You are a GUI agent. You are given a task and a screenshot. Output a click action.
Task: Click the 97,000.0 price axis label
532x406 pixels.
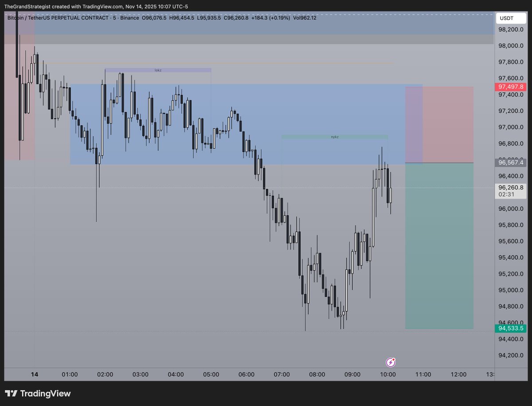click(x=511, y=127)
